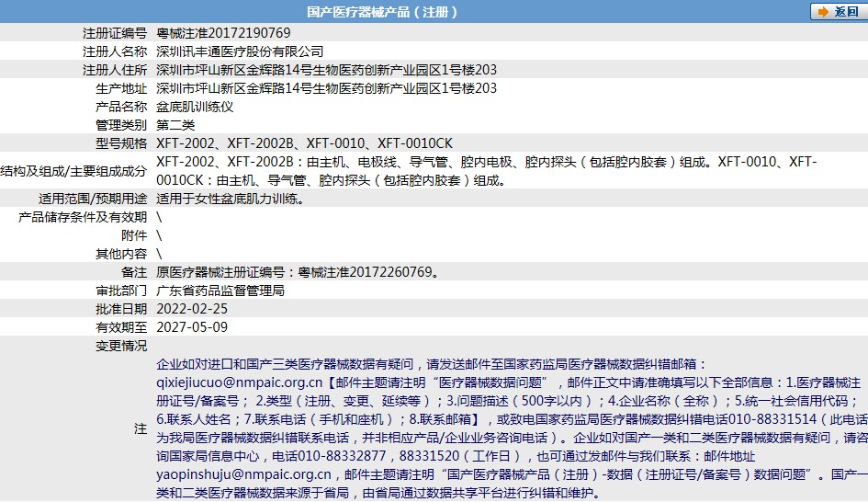This screenshot has height=502, width=868.
Task: Click email qixiejiucuo@nmpaic.org.cn
Action: (x=239, y=382)
